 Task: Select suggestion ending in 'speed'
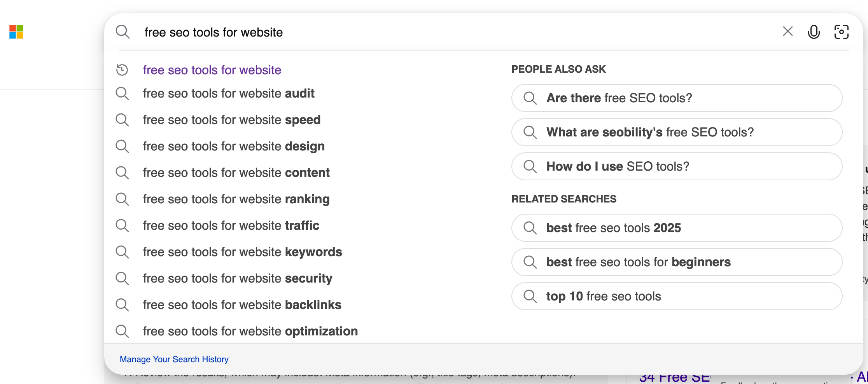(232, 120)
